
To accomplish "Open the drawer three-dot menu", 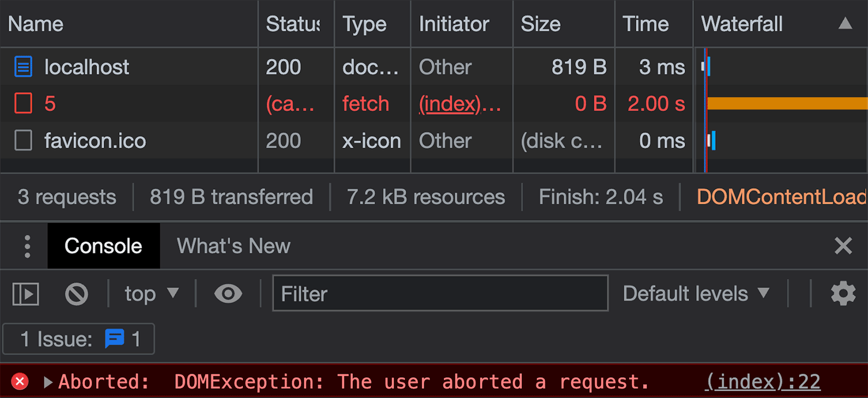I will click(x=27, y=246).
